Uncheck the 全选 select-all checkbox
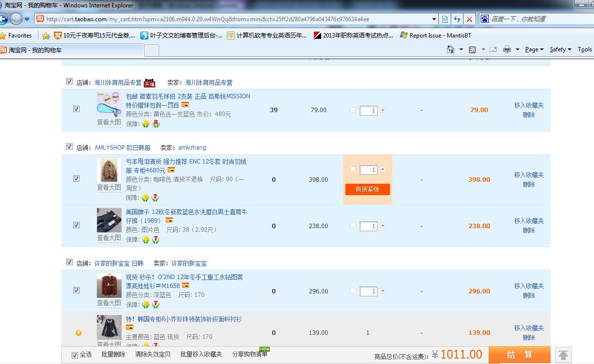The height and width of the screenshot is (364, 594). pyautogui.click(x=75, y=355)
